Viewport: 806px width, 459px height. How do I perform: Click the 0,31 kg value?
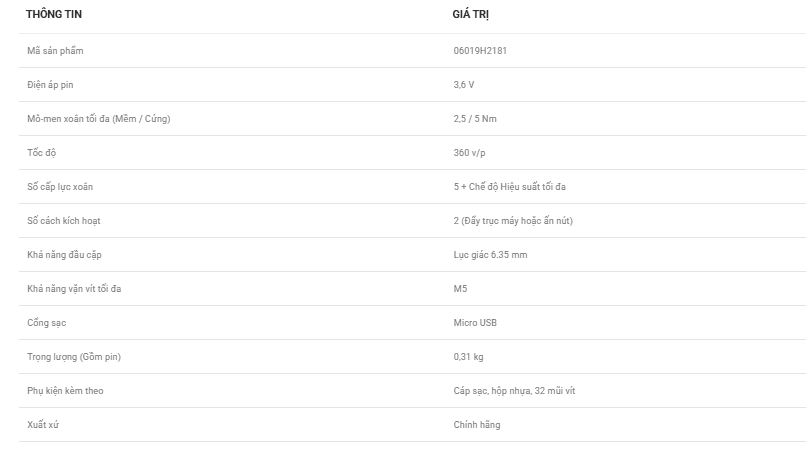click(x=468, y=357)
